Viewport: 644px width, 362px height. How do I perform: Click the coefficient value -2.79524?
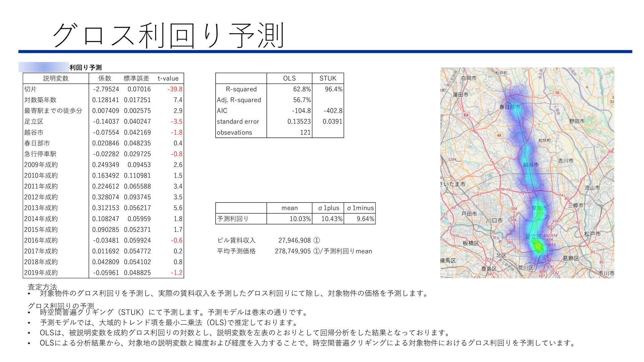(106, 89)
